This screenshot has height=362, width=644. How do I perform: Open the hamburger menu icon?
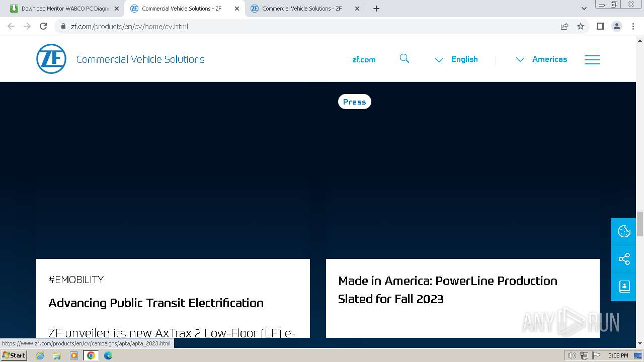[592, 59]
